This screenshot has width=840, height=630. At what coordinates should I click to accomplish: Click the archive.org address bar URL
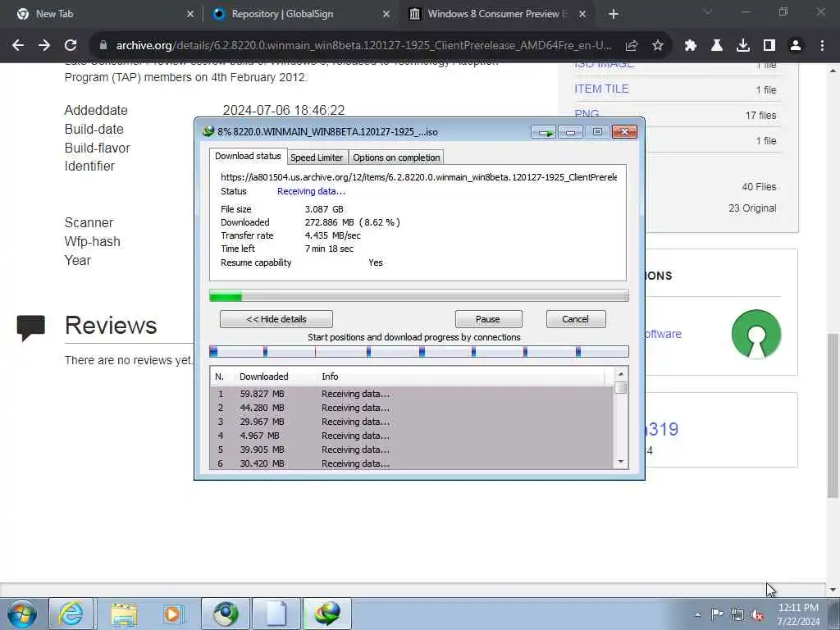click(x=363, y=46)
